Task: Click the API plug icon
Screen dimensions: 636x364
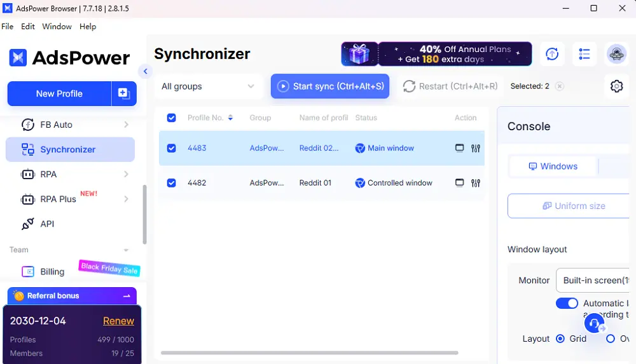Action: pos(27,224)
